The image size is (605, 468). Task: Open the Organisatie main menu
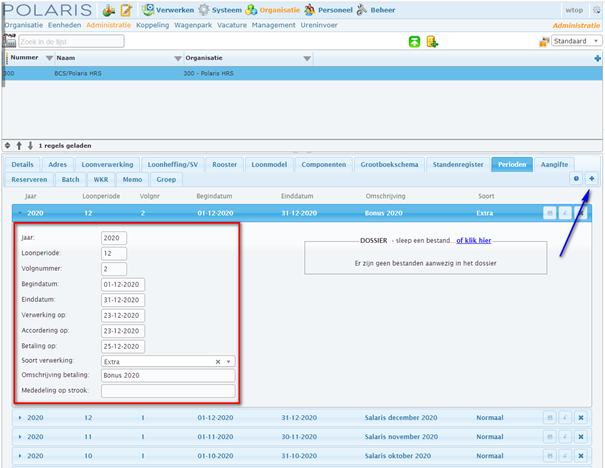click(x=273, y=10)
